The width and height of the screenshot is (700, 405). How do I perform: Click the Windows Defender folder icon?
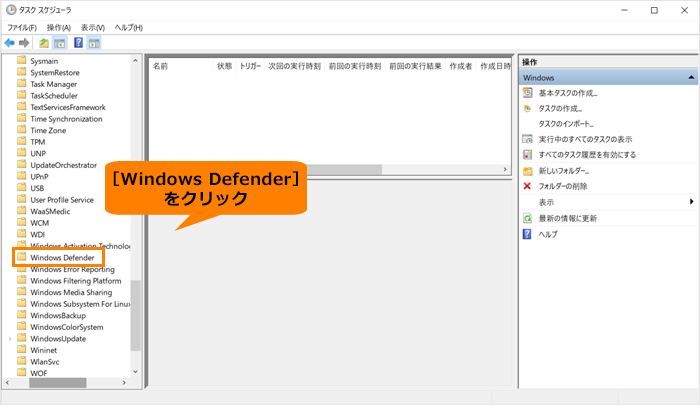click(21, 257)
